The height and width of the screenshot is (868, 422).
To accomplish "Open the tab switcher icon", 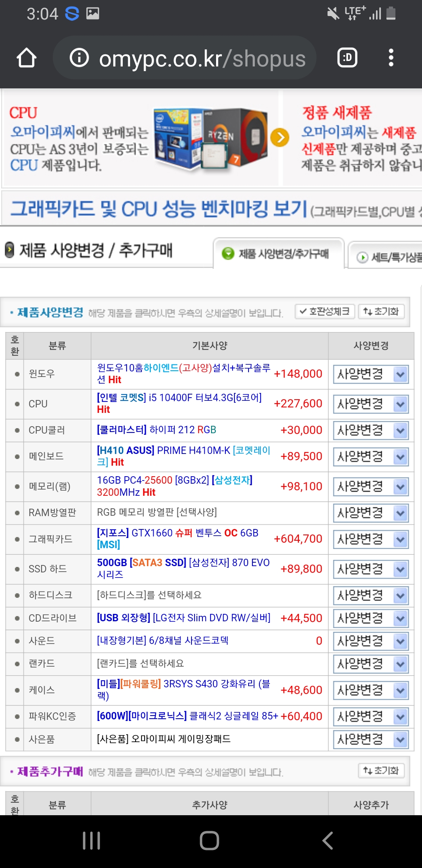I will click(x=347, y=58).
